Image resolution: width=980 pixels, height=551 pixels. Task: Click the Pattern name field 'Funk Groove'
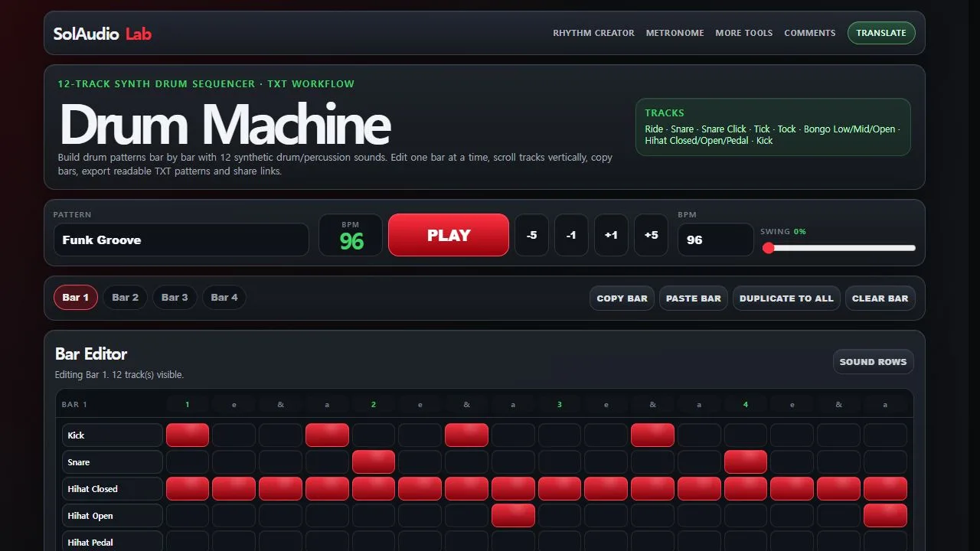coord(181,240)
